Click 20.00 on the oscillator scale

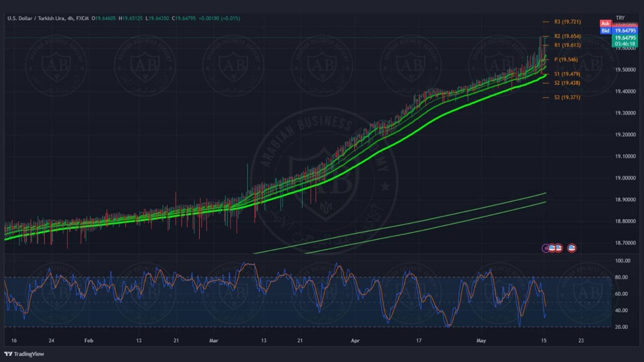click(621, 327)
